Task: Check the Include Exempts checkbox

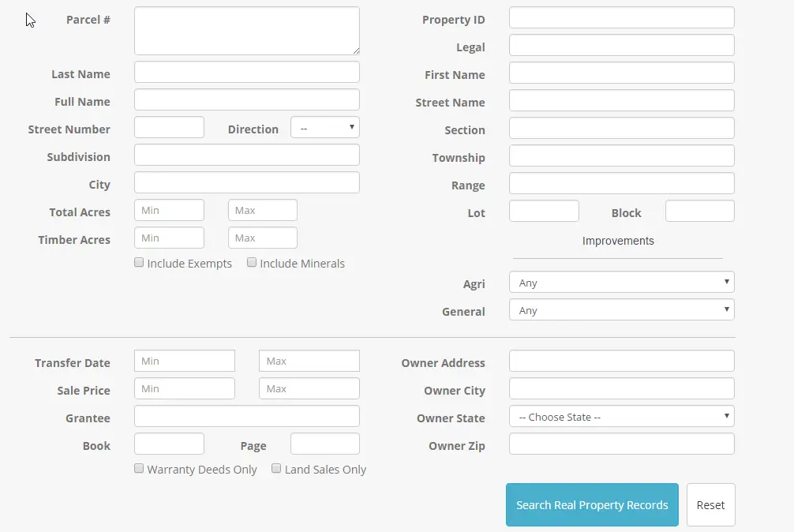Action: tap(139, 263)
